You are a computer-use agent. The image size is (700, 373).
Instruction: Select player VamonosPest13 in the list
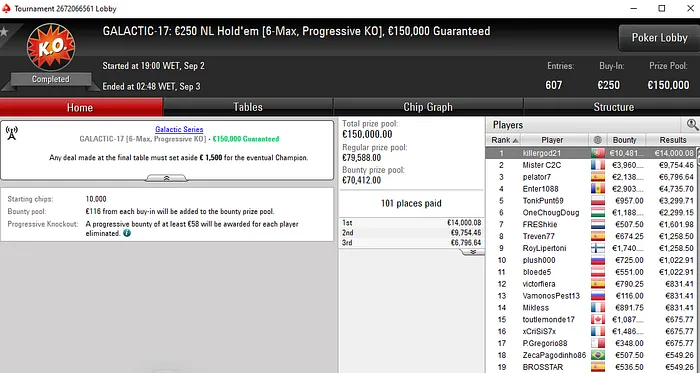(551, 296)
